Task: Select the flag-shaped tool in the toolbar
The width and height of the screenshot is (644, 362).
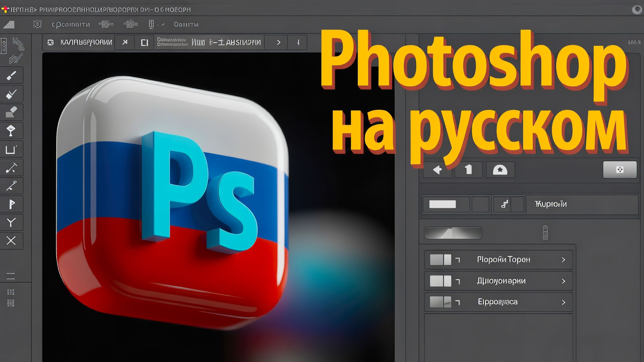Action: pyautogui.click(x=12, y=204)
